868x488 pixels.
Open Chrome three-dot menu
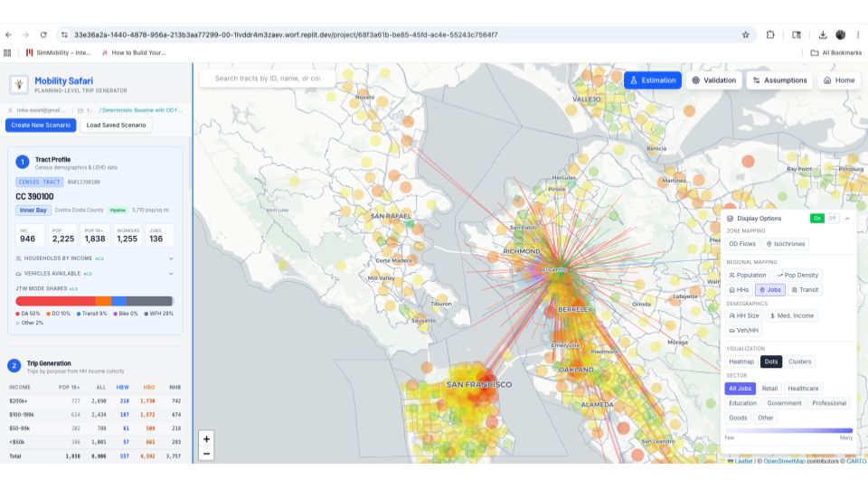click(858, 34)
